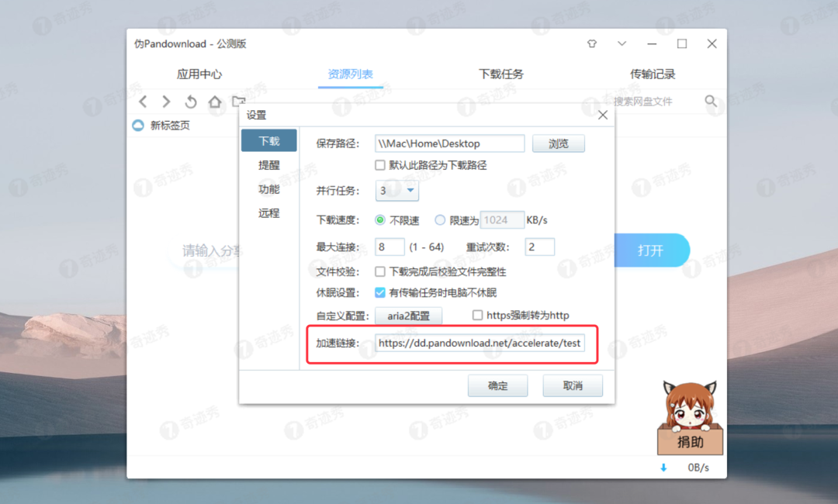
Task: Open the title bar dropdown chevron menu
Action: click(x=622, y=43)
